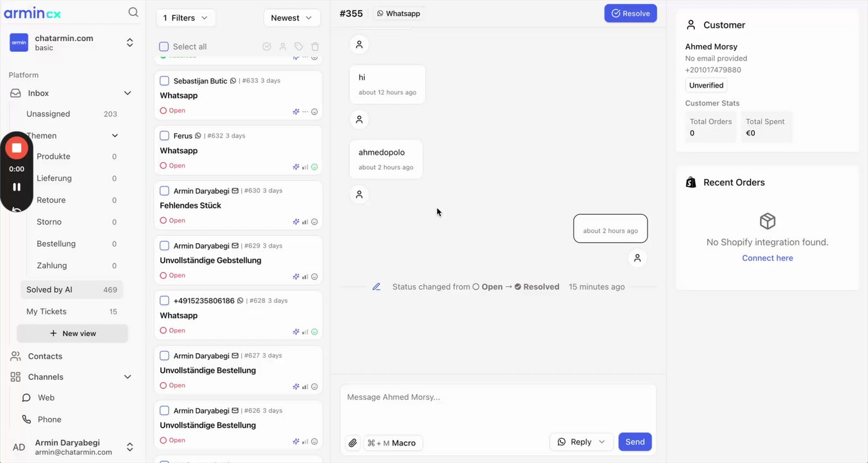Screen dimensions: 868x463
Task: Click the AI sparkle icon on ticket #633
Action: pyautogui.click(x=296, y=111)
